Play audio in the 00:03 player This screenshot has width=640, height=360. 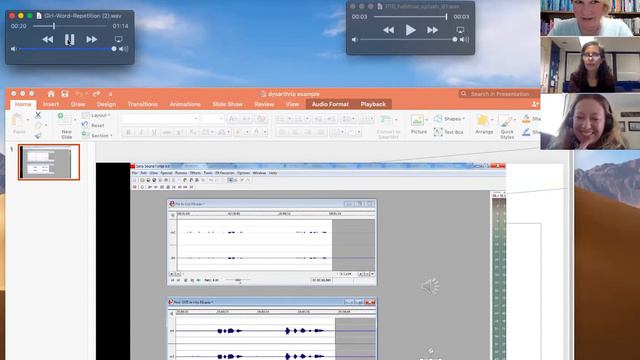pyautogui.click(x=410, y=30)
